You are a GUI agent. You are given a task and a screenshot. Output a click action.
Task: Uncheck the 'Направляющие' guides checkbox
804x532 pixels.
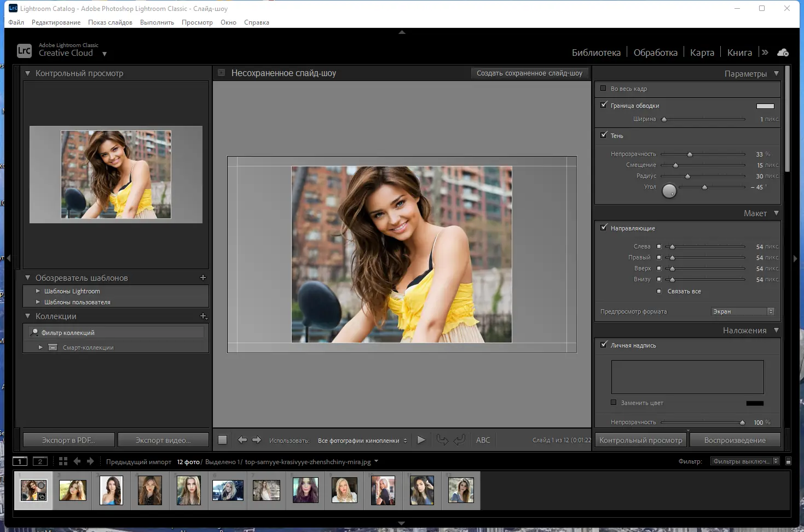tap(603, 228)
